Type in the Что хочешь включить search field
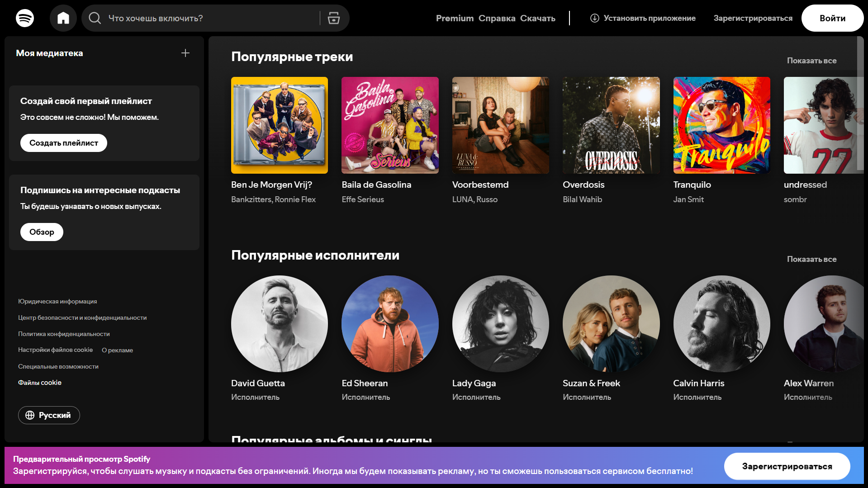The height and width of the screenshot is (488, 868). click(x=208, y=18)
